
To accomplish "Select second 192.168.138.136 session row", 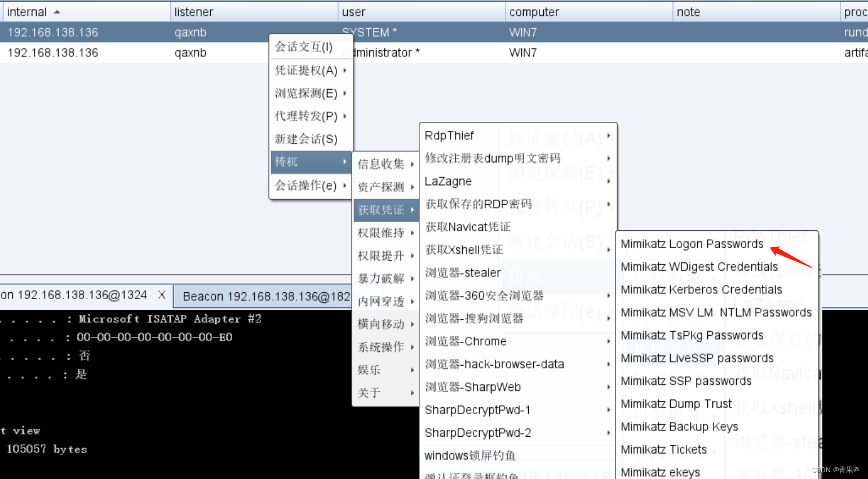I will coord(434,52).
